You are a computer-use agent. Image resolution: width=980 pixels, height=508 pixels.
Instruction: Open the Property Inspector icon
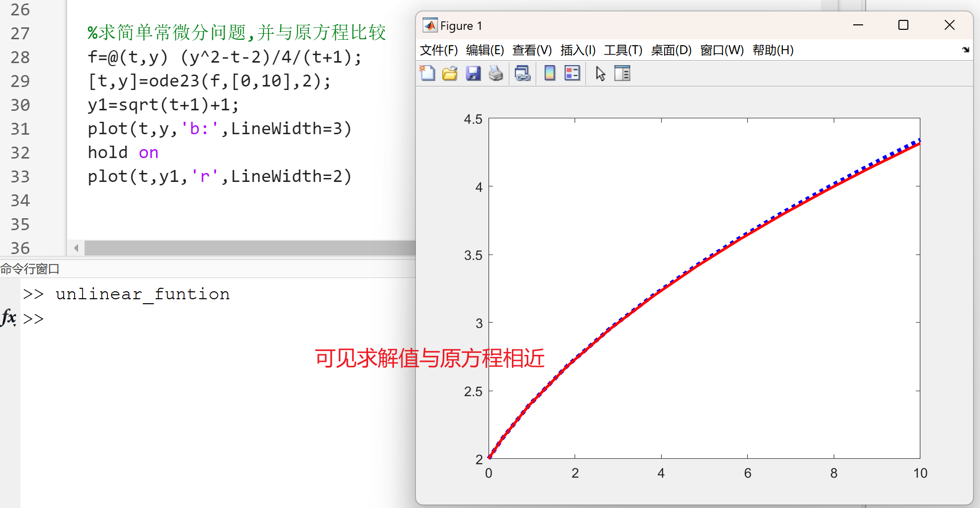[622, 74]
